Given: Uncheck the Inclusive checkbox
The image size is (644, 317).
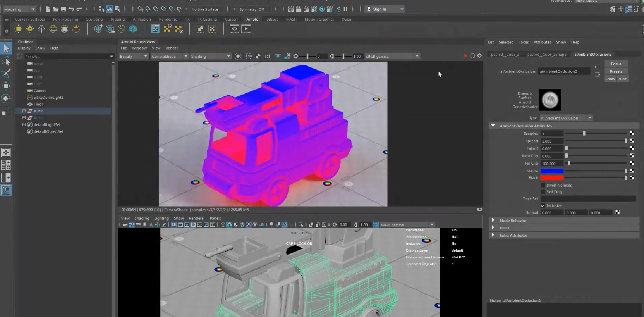Looking at the screenshot, I should [543, 206].
